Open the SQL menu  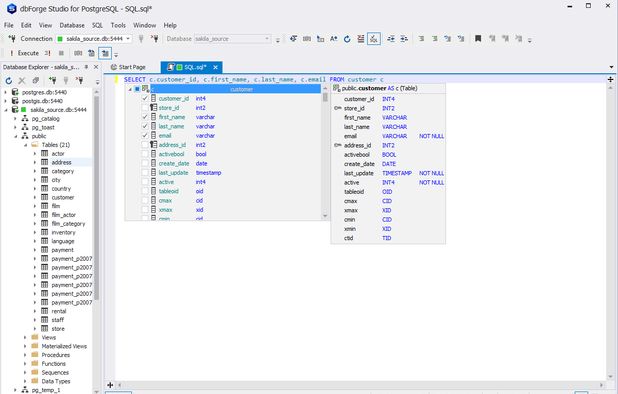click(97, 25)
